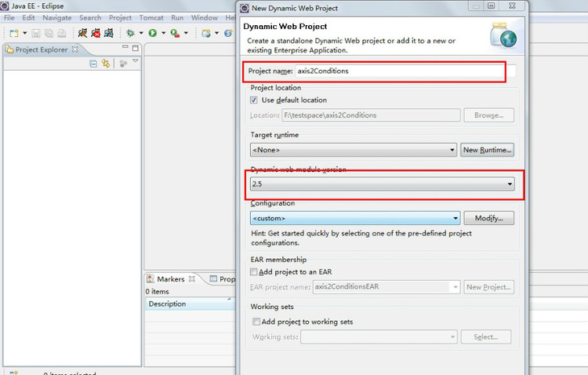Click the filter icon in Project Explorer toolbar

point(123,64)
